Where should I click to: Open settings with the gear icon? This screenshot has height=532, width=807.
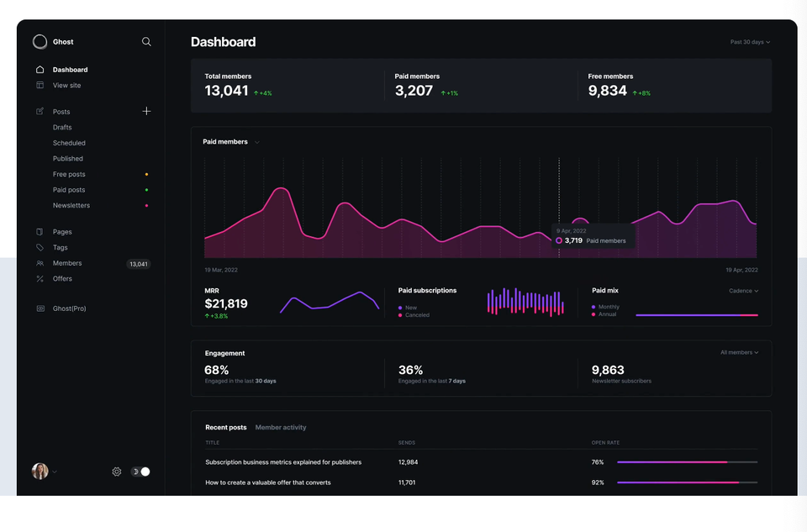(x=116, y=471)
